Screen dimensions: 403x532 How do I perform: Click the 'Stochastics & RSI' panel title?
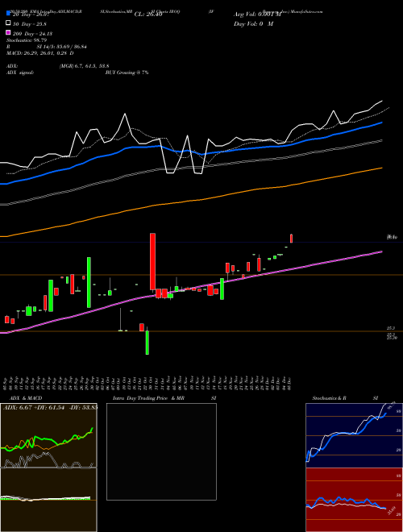[345, 398]
